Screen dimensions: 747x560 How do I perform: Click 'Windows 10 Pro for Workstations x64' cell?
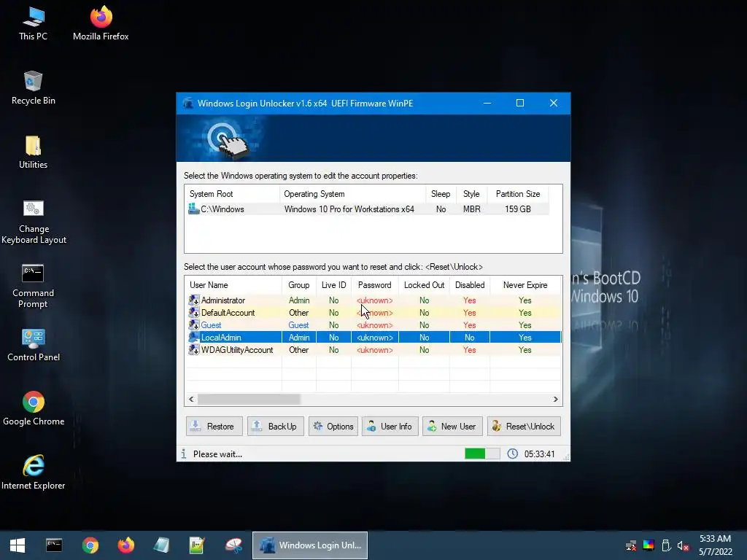(349, 209)
